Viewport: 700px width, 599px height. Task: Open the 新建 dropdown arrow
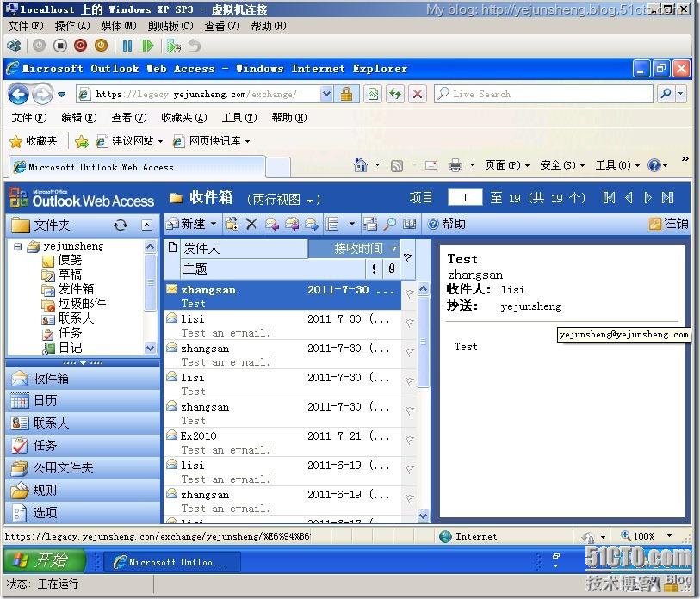tap(214, 224)
